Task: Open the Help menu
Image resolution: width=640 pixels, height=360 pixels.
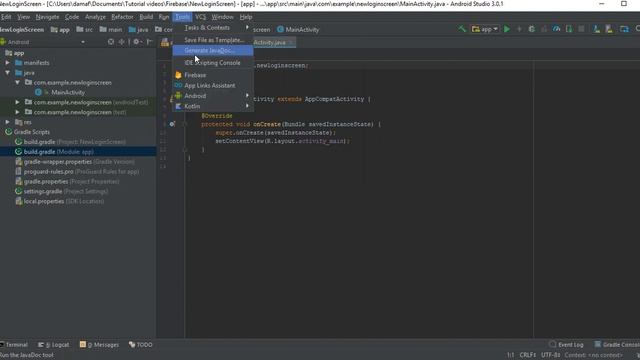Action: coord(246,17)
